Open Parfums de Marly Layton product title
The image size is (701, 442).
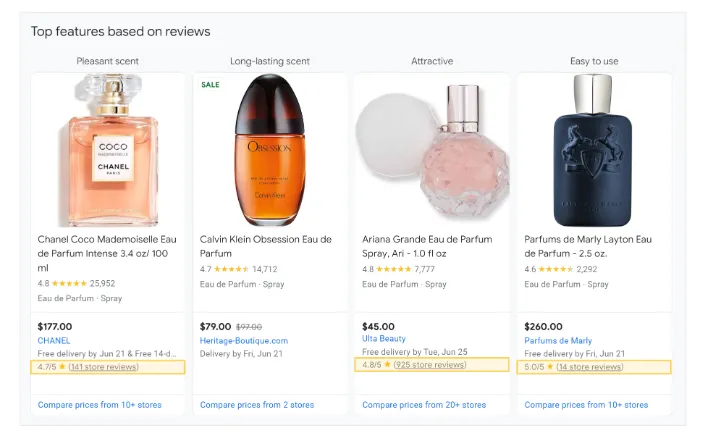coord(588,246)
